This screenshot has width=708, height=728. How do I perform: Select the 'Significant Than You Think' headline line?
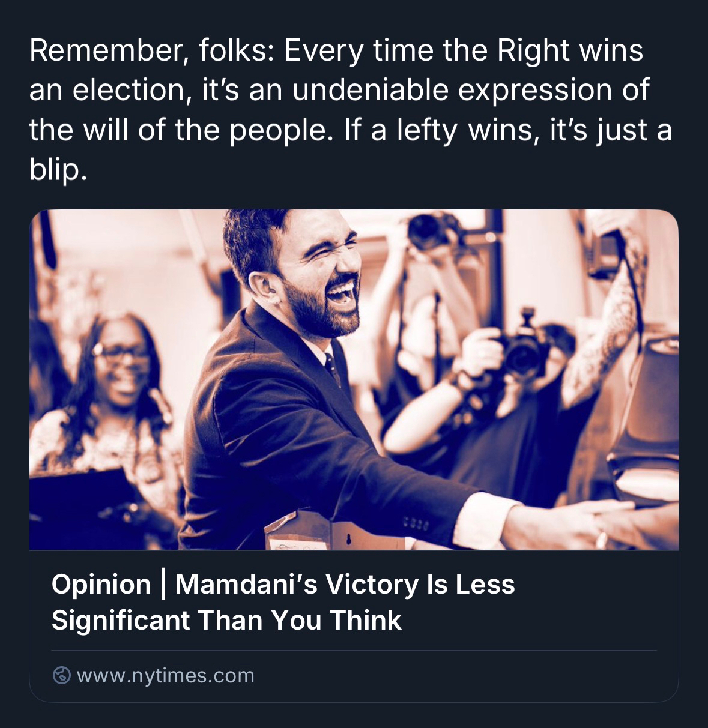pos(226,620)
